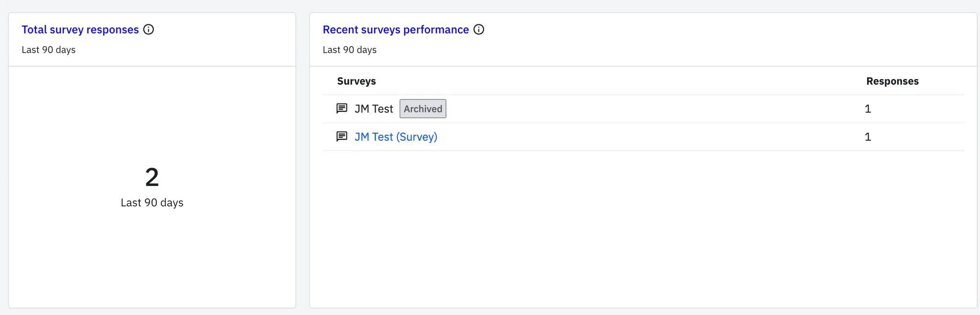Click the Responses column header
980x315 pixels.
click(892, 81)
